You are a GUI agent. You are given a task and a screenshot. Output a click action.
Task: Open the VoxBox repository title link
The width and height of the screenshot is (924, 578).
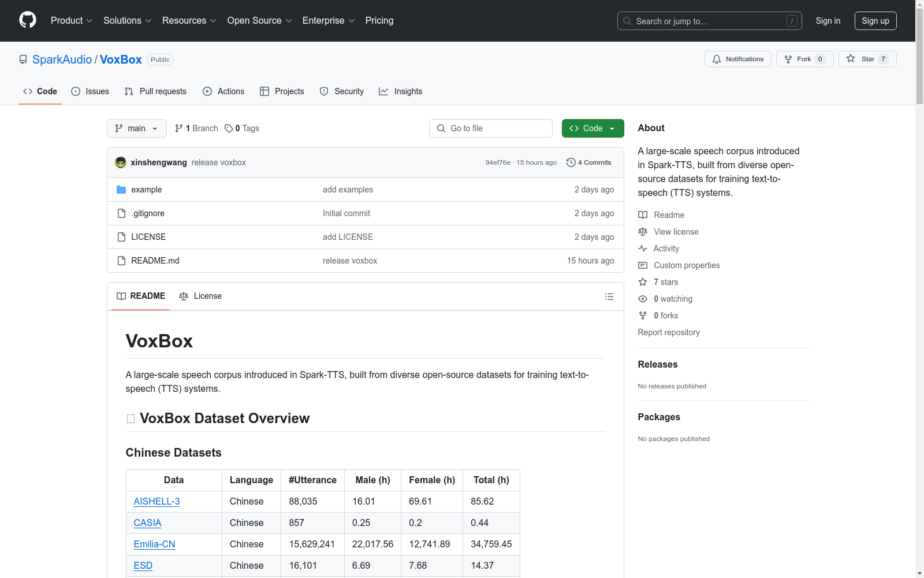click(x=121, y=60)
